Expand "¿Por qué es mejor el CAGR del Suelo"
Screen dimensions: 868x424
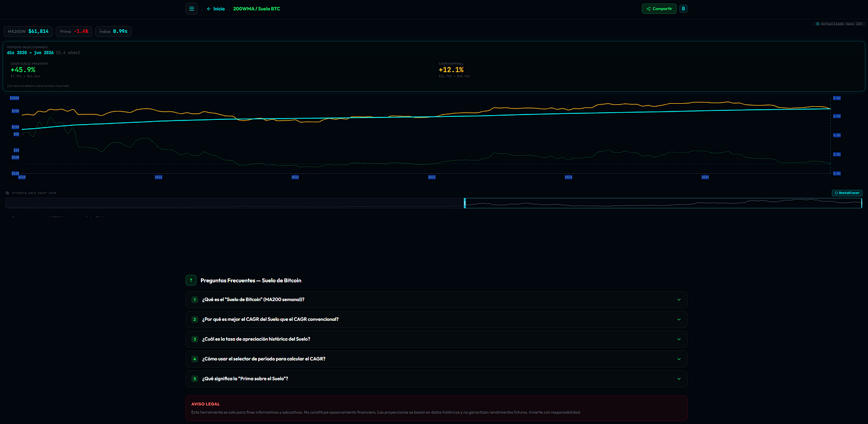tap(436, 319)
